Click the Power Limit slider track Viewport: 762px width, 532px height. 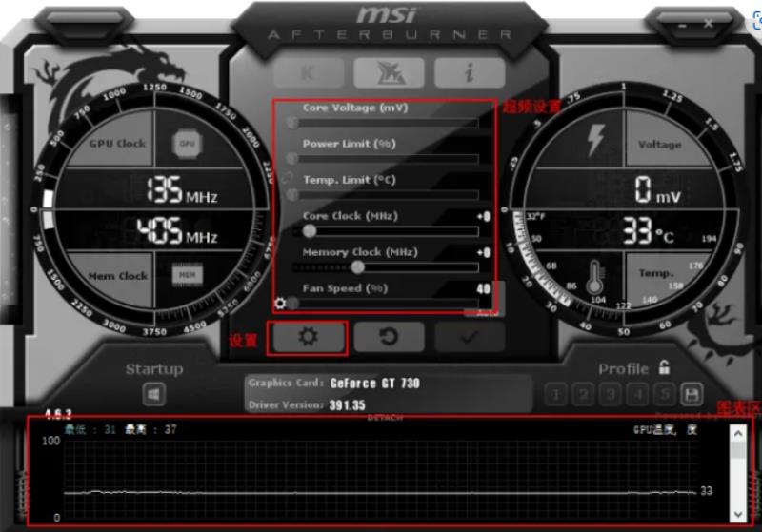[x=386, y=159]
